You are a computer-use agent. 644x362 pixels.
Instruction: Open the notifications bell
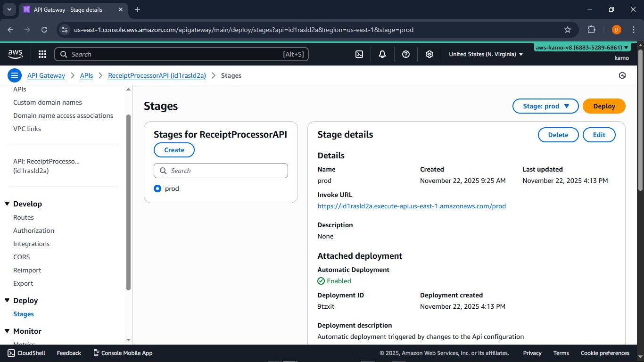click(382, 54)
